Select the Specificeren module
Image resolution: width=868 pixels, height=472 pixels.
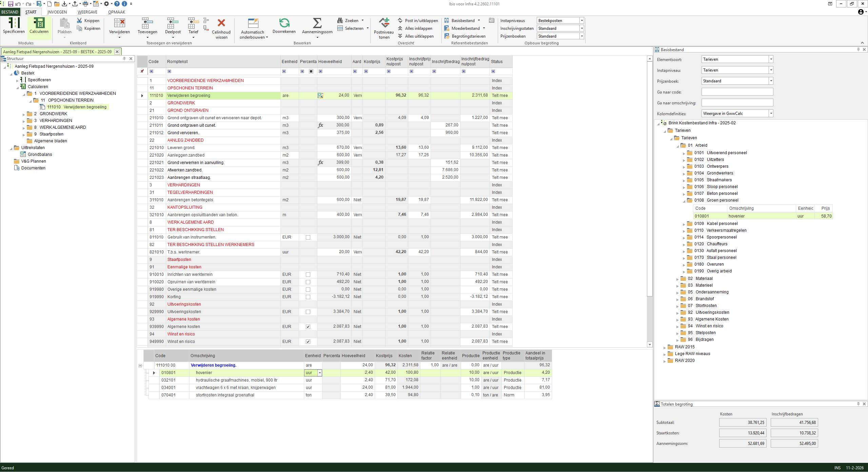[x=14, y=26]
